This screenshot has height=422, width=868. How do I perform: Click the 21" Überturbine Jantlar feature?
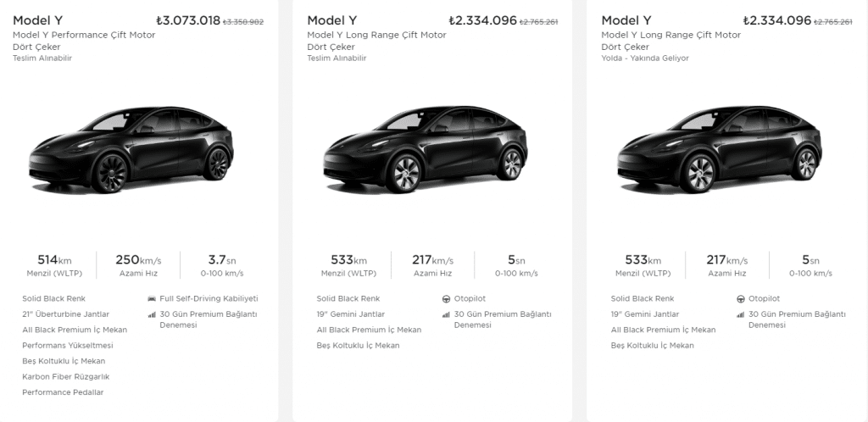point(66,314)
